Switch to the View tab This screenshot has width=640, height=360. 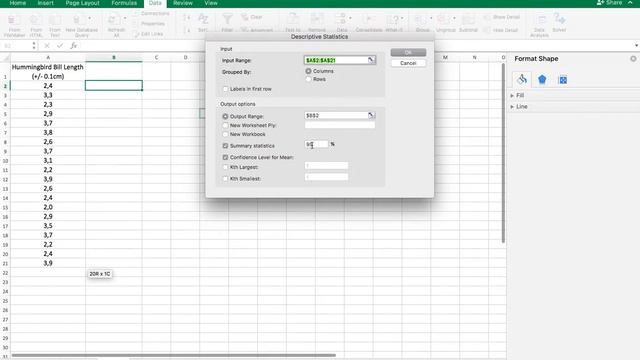pyautogui.click(x=211, y=3)
